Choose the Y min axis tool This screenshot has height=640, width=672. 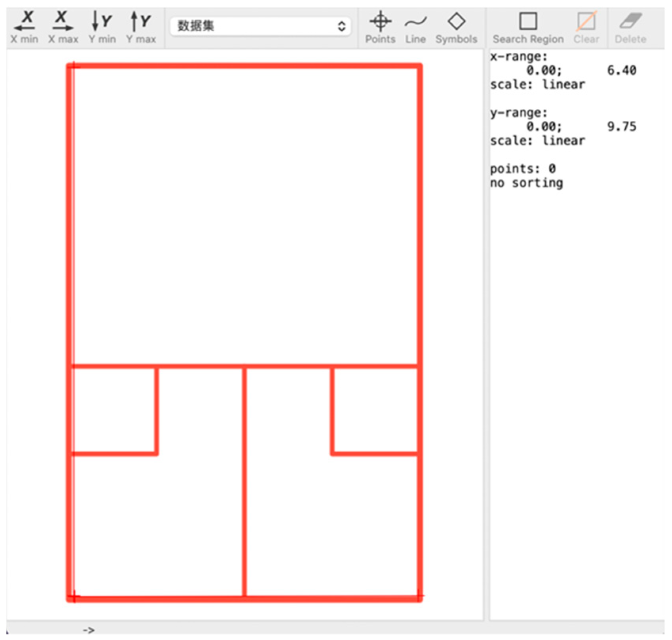(x=102, y=27)
